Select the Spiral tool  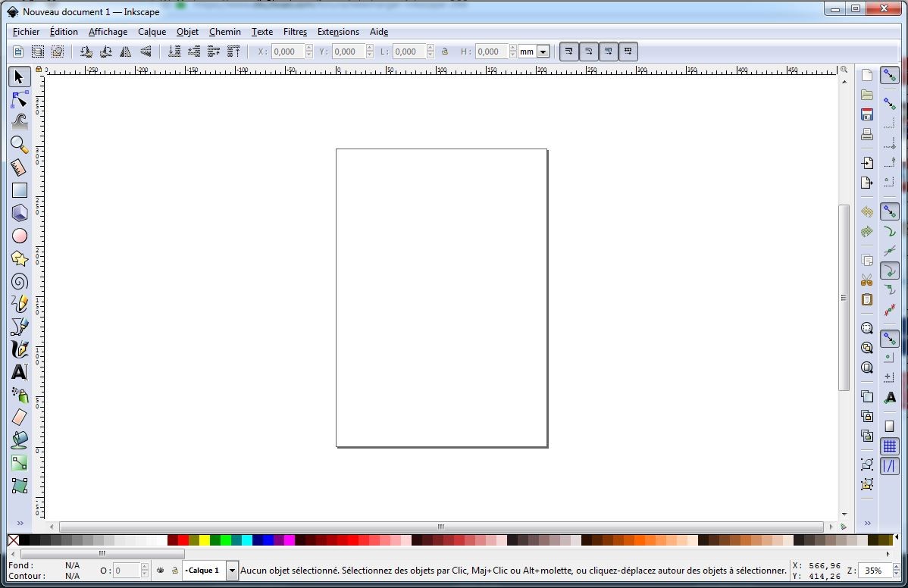click(19, 281)
